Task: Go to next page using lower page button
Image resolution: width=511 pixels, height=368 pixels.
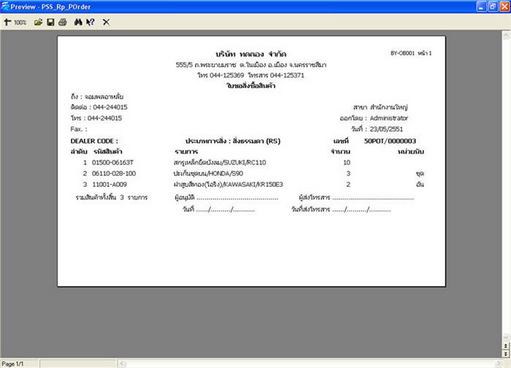Action: point(506,353)
